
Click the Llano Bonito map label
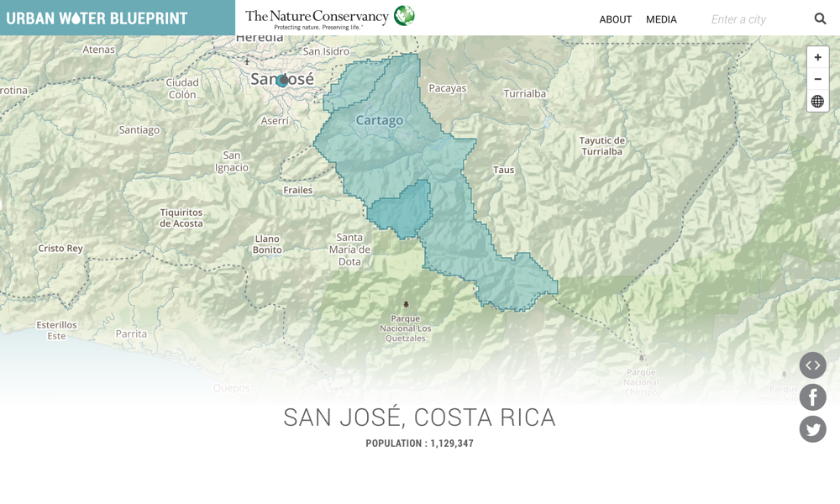[267, 244]
